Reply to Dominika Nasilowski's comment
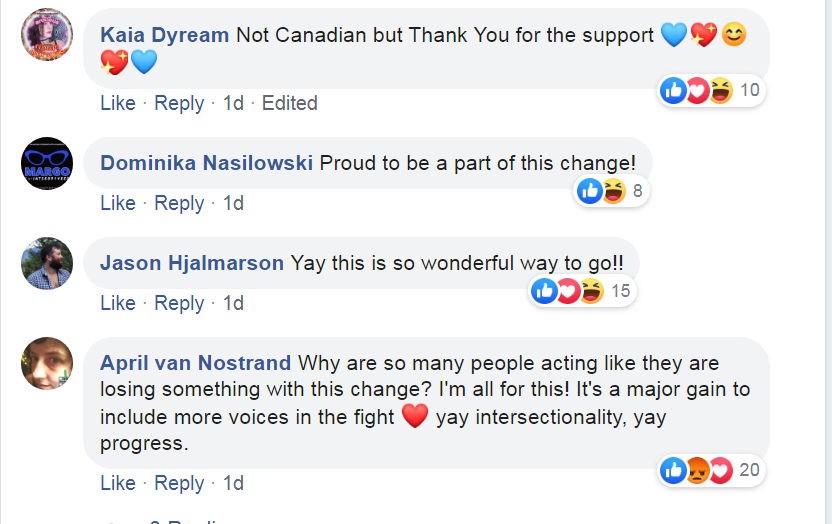Screen dimensions: 832x524 [x=179, y=203]
